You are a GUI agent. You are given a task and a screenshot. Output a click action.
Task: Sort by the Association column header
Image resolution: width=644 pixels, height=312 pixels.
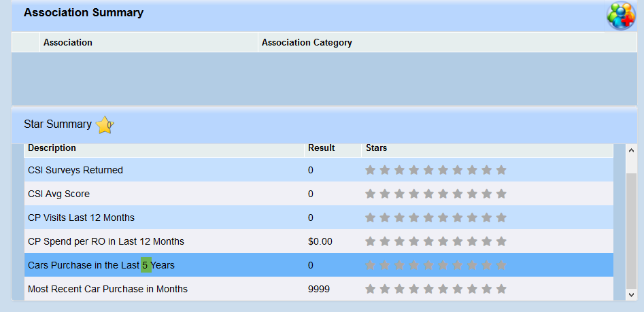(x=68, y=42)
